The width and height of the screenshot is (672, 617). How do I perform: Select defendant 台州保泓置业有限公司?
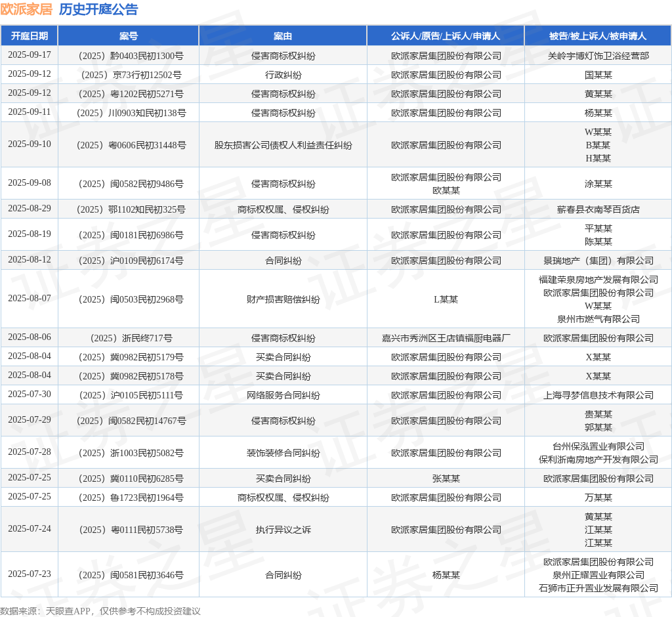pos(598,446)
